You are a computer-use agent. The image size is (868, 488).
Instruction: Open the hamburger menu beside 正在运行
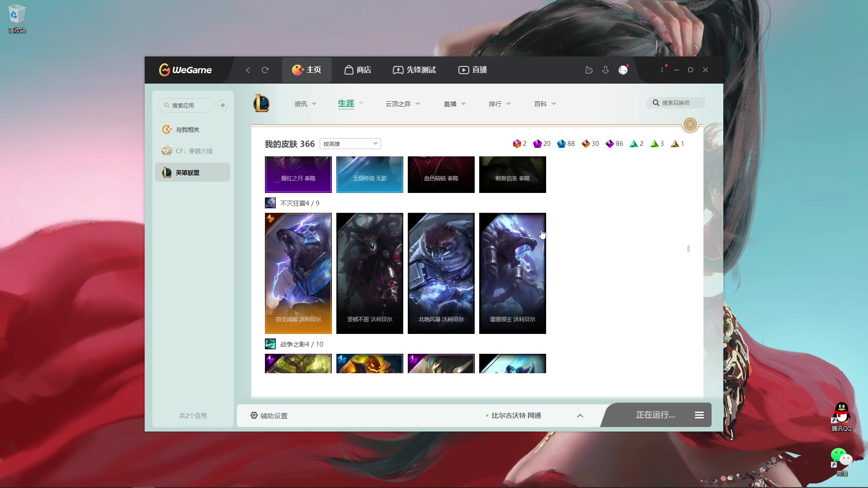coord(699,415)
